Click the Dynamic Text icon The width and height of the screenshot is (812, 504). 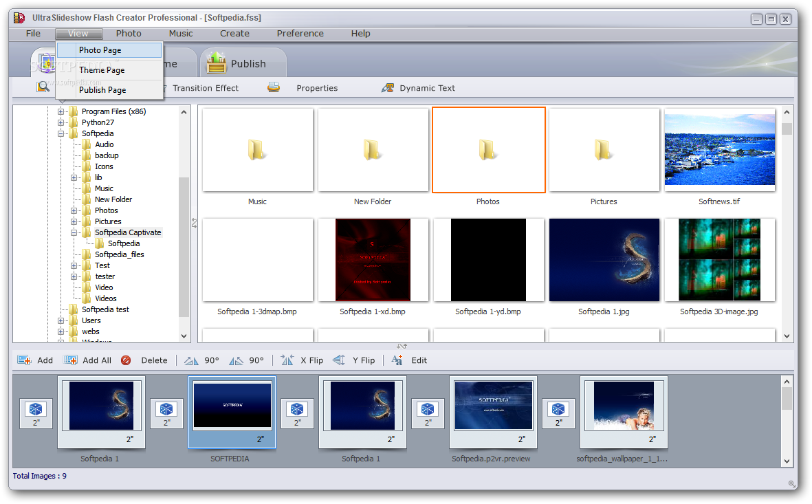pyautogui.click(x=388, y=88)
